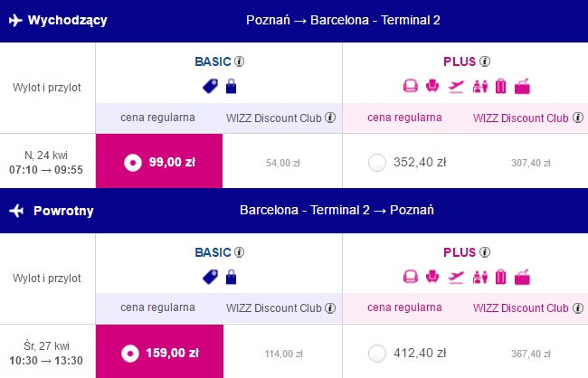Click return PLUS checked suitcase icon

point(500,277)
